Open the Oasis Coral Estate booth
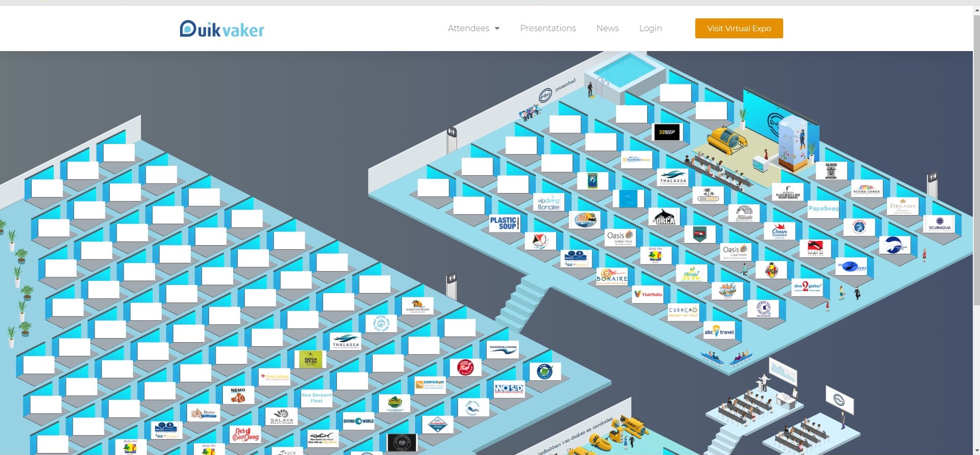 735,252
